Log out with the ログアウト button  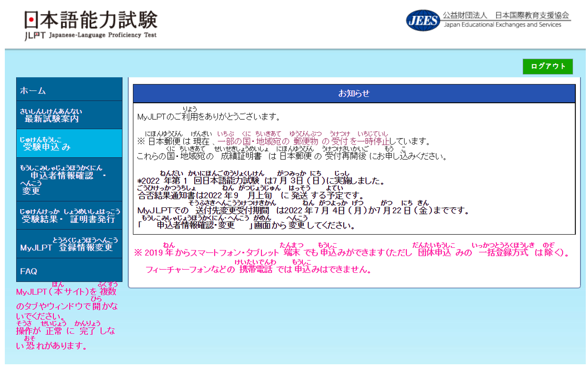[x=548, y=66]
